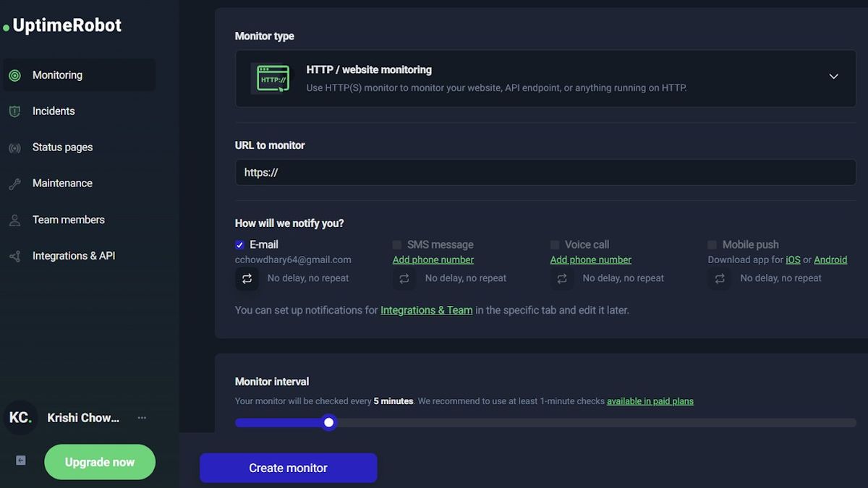Screen dimensions: 868x488
Task: Click the Voice call repeat settings expander
Action: click(561, 278)
